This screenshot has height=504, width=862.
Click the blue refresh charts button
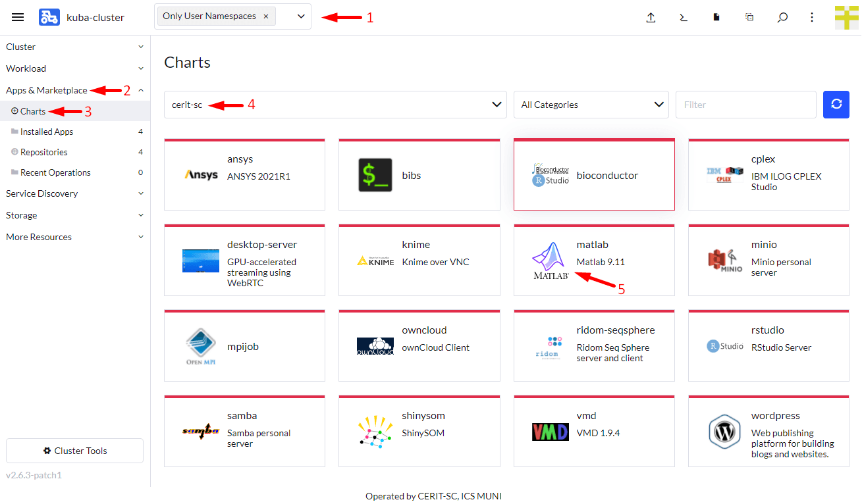(836, 105)
